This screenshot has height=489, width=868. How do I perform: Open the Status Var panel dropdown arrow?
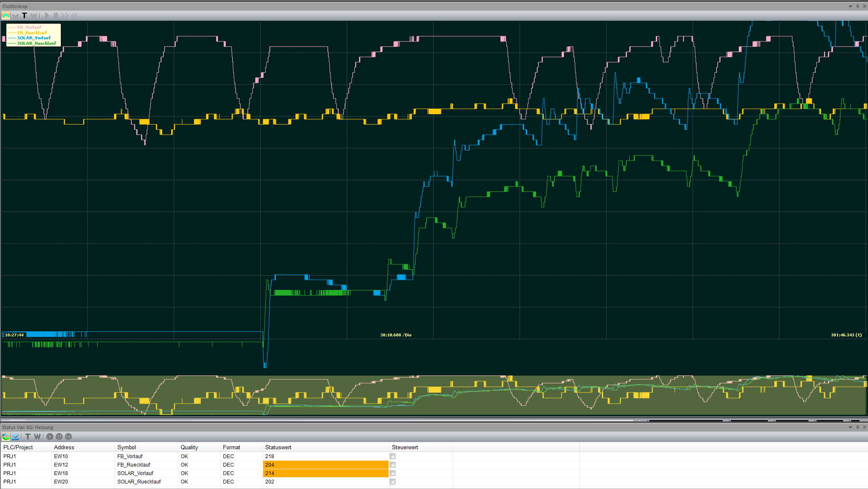click(850, 427)
